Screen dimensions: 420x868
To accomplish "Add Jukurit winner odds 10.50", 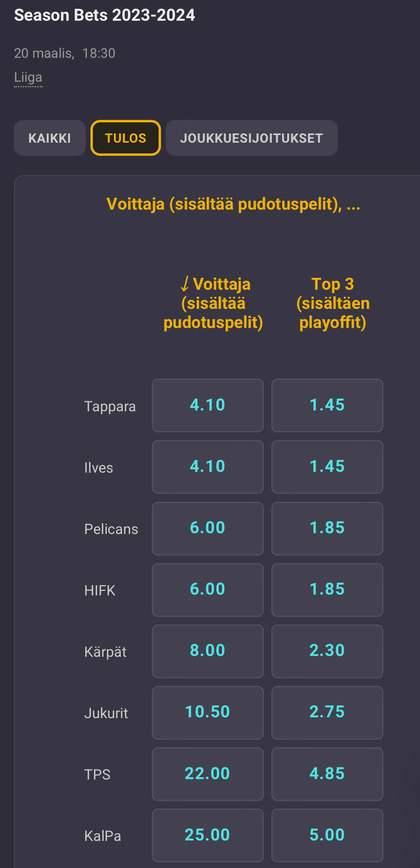I will pyautogui.click(x=208, y=712).
